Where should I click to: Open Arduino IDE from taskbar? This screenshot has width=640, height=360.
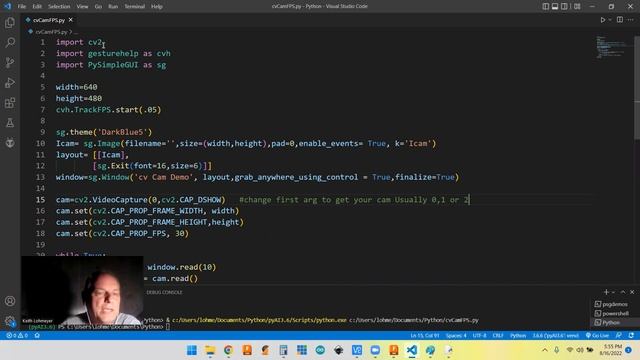(320, 350)
